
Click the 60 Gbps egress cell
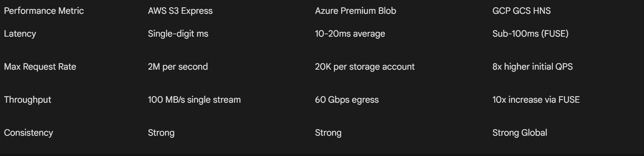pyautogui.click(x=347, y=100)
